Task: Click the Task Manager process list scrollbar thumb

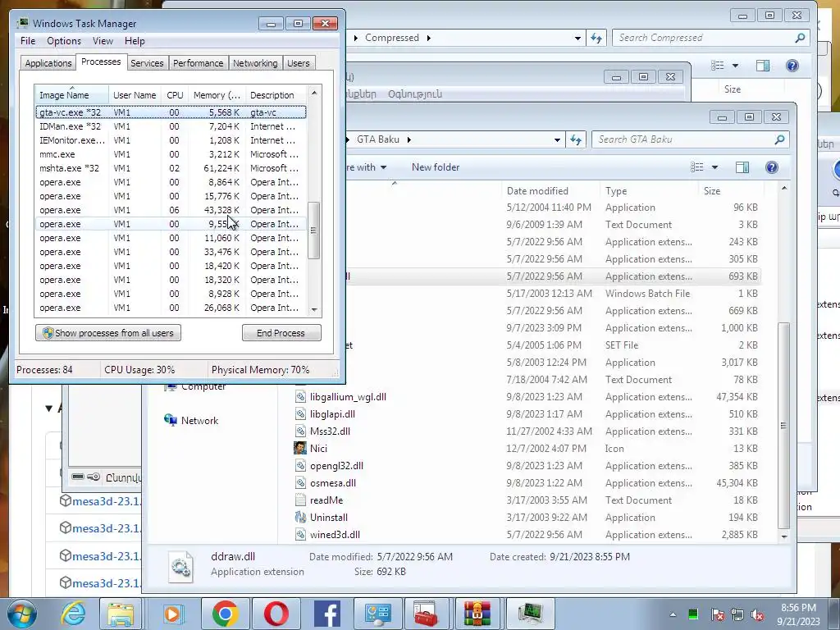Action: click(x=314, y=231)
